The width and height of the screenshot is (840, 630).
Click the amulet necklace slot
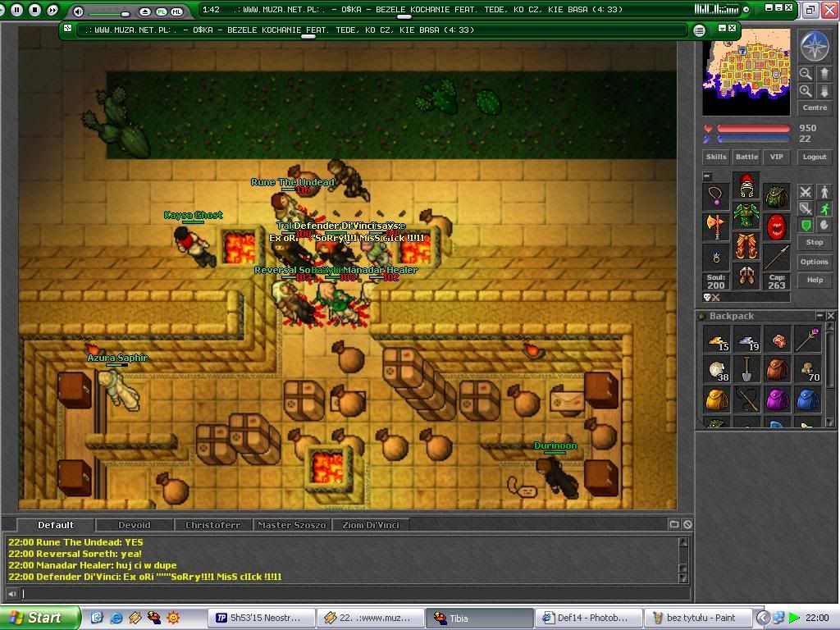716,197
